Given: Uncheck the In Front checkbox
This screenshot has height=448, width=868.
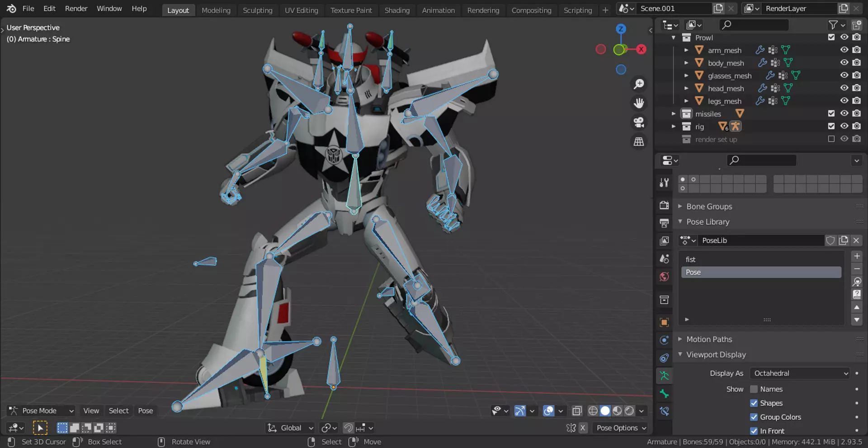Looking at the screenshot, I should coord(754,431).
